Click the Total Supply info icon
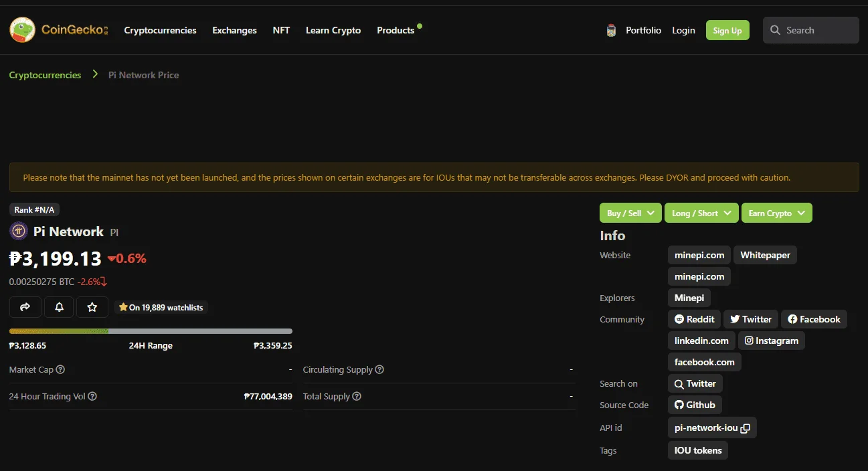The image size is (868, 471). (357, 396)
